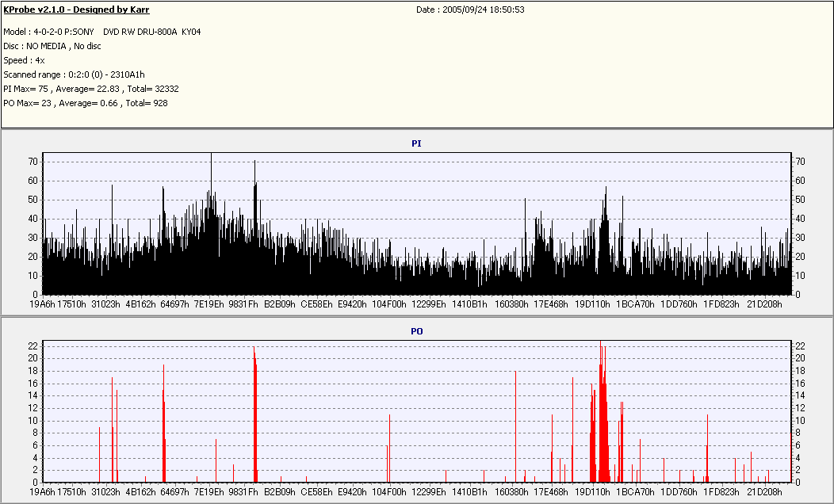This screenshot has width=834, height=504.
Task: Select the PO Max= 23 statistics line
Action: point(86,103)
